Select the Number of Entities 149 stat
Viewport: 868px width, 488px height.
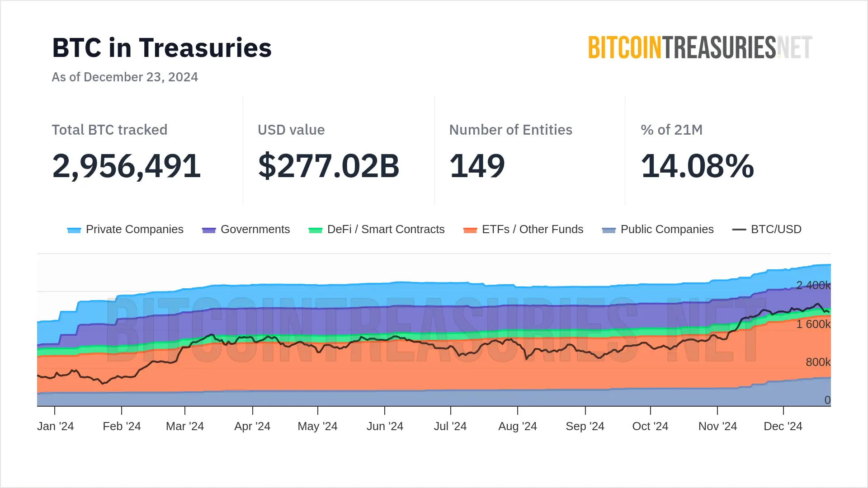coord(477,166)
